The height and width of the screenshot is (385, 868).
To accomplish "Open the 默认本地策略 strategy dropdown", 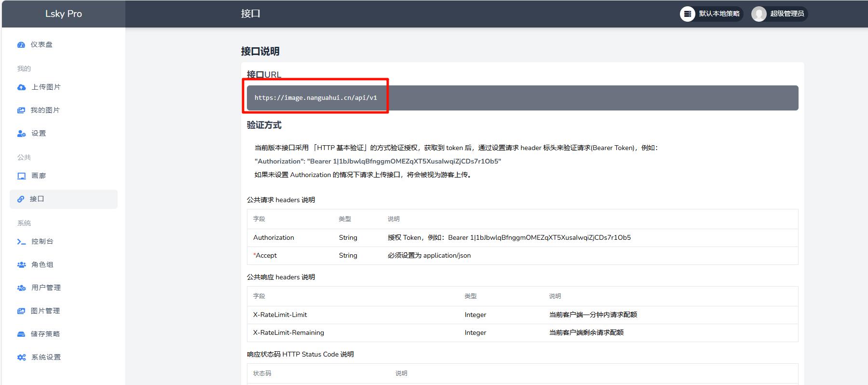I will tap(711, 14).
